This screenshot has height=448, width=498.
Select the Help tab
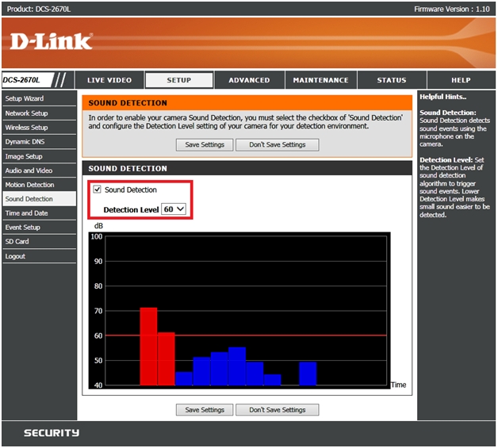(x=461, y=80)
